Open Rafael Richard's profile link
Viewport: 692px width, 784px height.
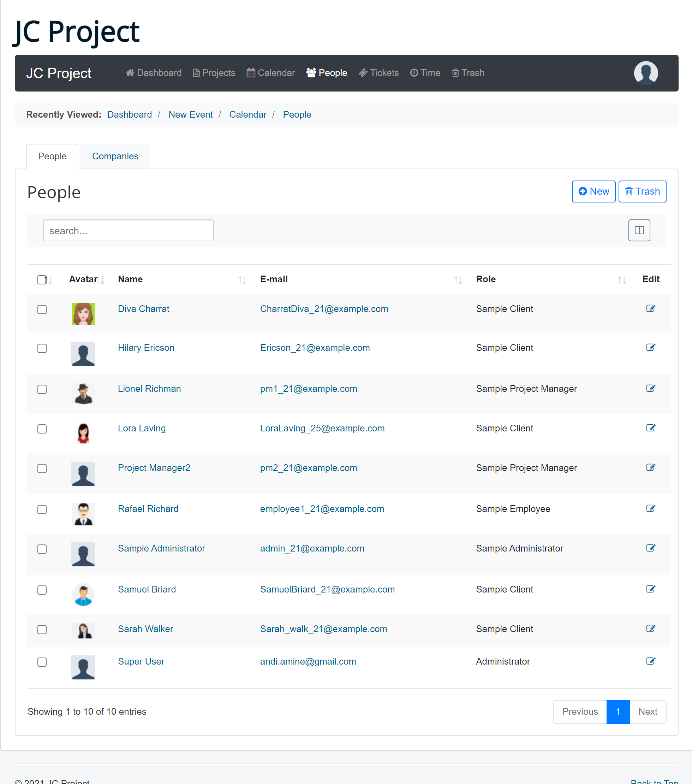pos(148,509)
